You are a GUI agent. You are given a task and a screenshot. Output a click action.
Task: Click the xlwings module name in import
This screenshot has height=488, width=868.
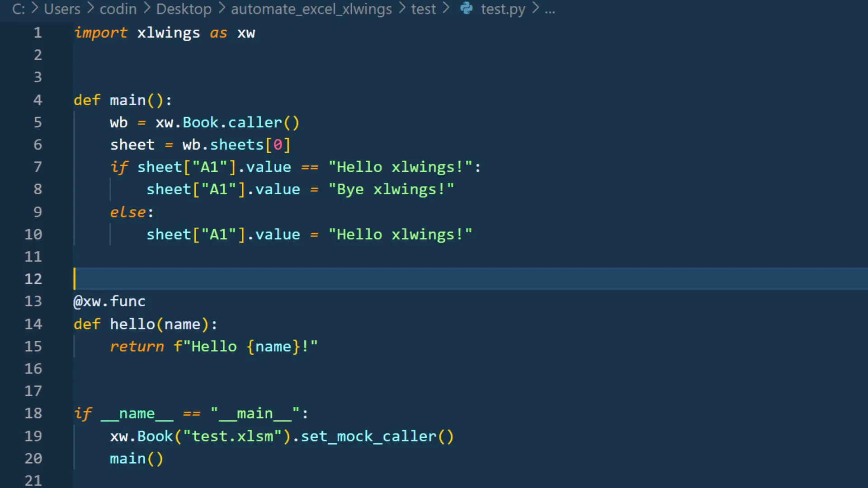[x=168, y=33]
